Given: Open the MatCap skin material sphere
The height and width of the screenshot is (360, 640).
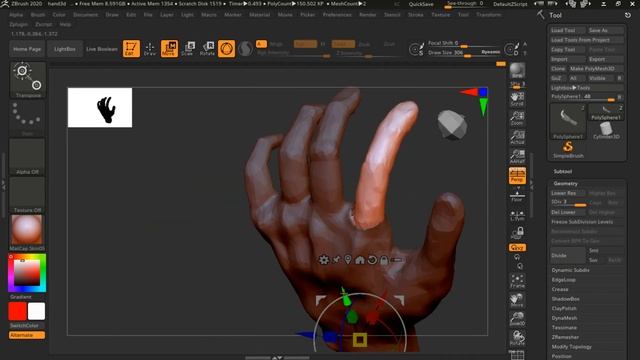Looking at the screenshot, I should pos(27,233).
